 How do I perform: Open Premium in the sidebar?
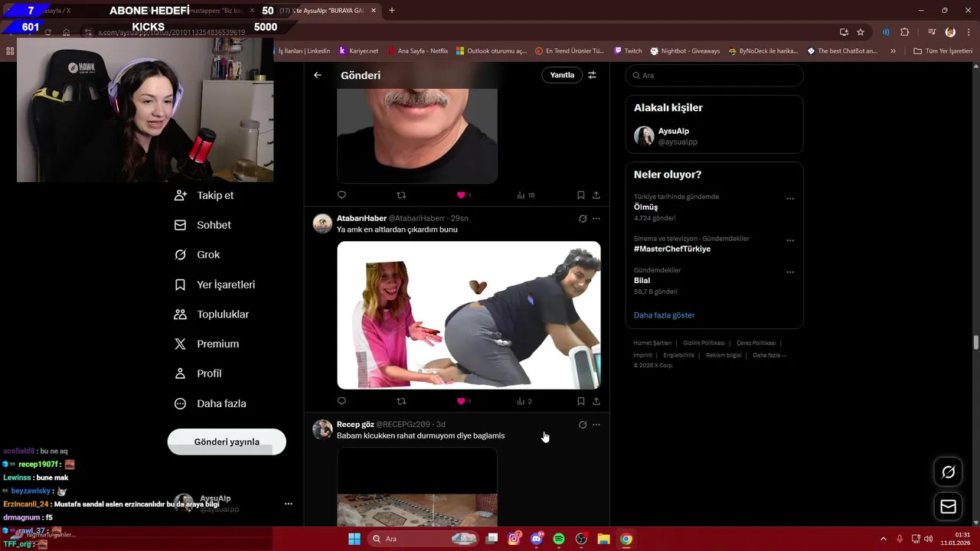(207, 344)
